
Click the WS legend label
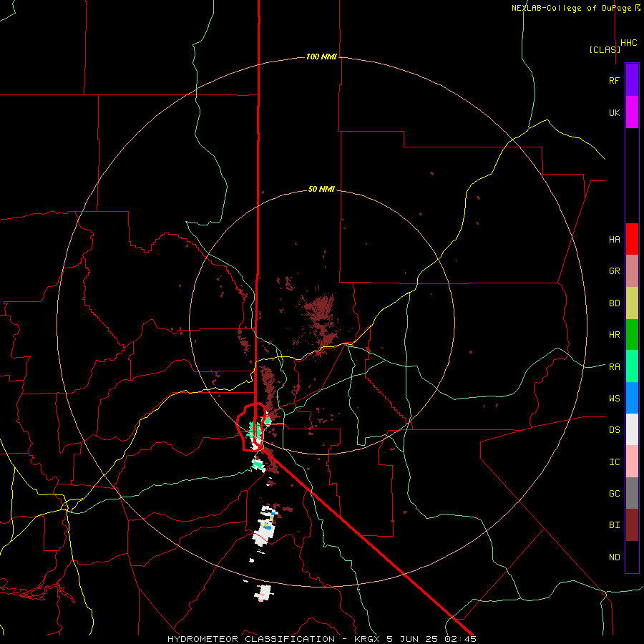coord(614,398)
